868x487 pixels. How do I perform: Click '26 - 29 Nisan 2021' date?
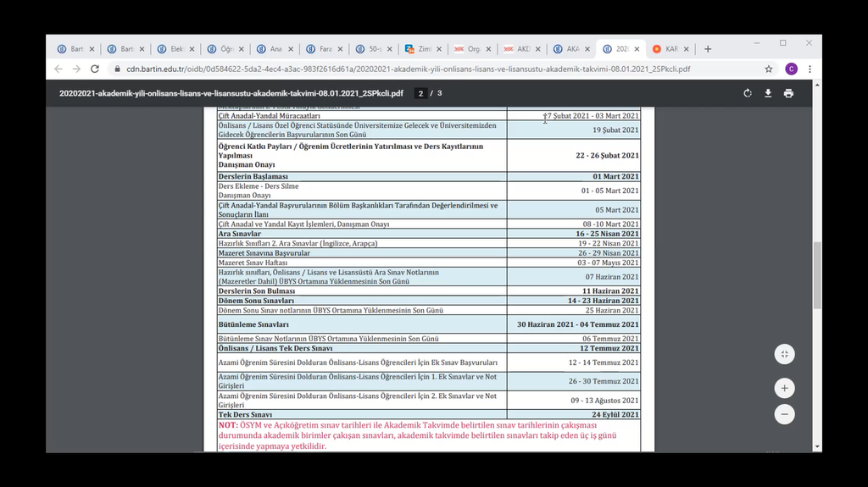pyautogui.click(x=609, y=253)
